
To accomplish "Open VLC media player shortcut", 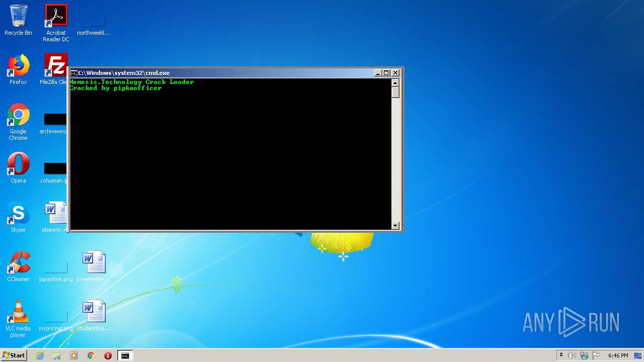I will tap(18, 319).
